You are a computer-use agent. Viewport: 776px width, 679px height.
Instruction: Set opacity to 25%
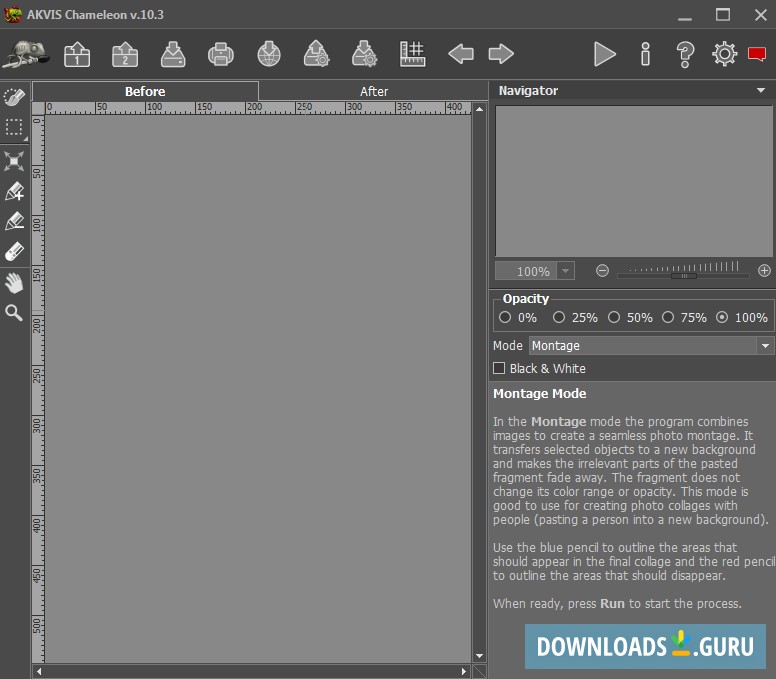tap(559, 317)
